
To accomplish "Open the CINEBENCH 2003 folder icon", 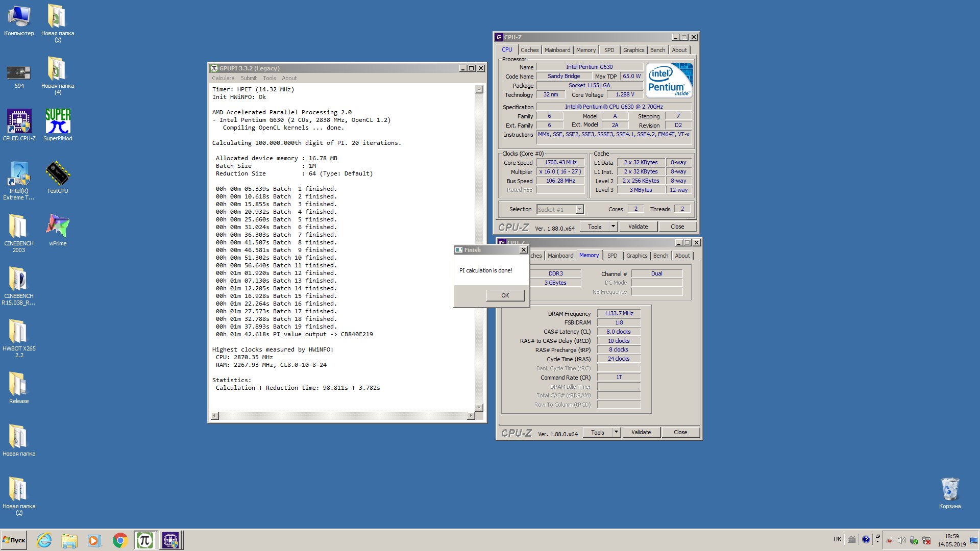I will (x=19, y=233).
